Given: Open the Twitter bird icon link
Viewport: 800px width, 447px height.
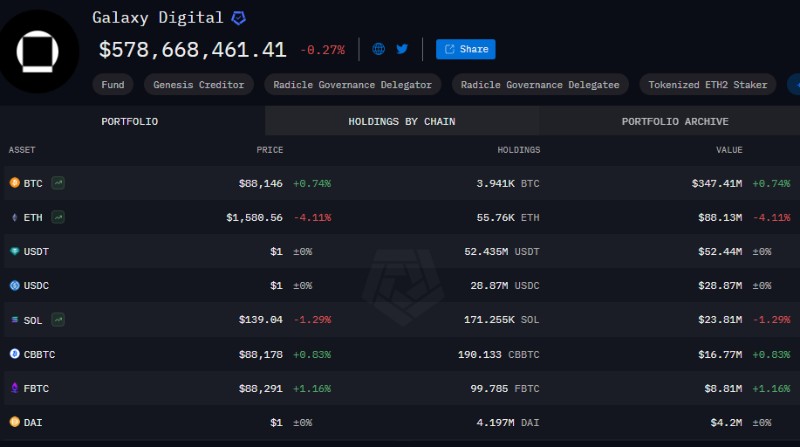Looking at the screenshot, I should click(x=402, y=49).
